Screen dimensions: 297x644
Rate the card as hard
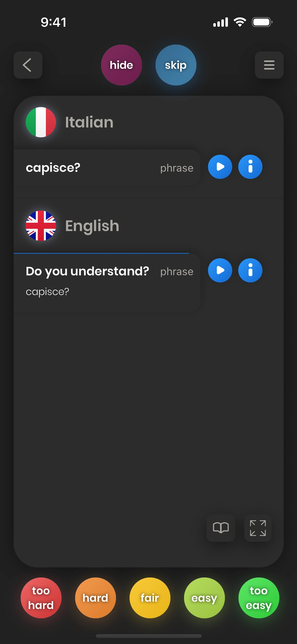point(95,598)
